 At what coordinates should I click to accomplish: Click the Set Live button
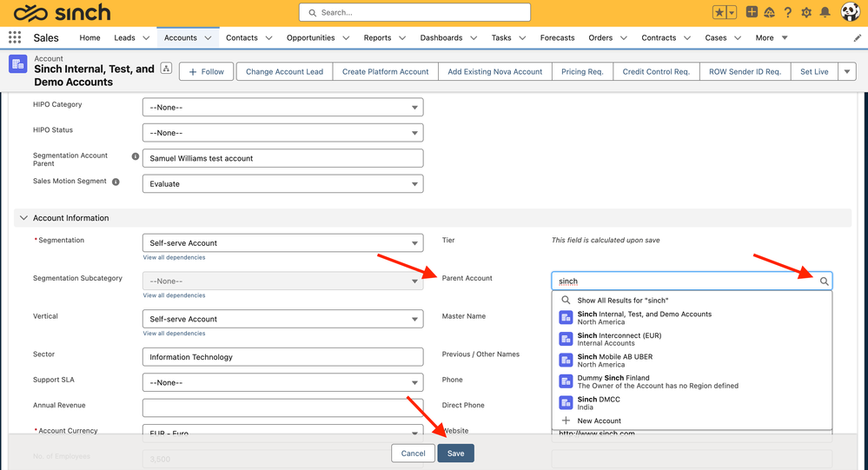tap(814, 71)
